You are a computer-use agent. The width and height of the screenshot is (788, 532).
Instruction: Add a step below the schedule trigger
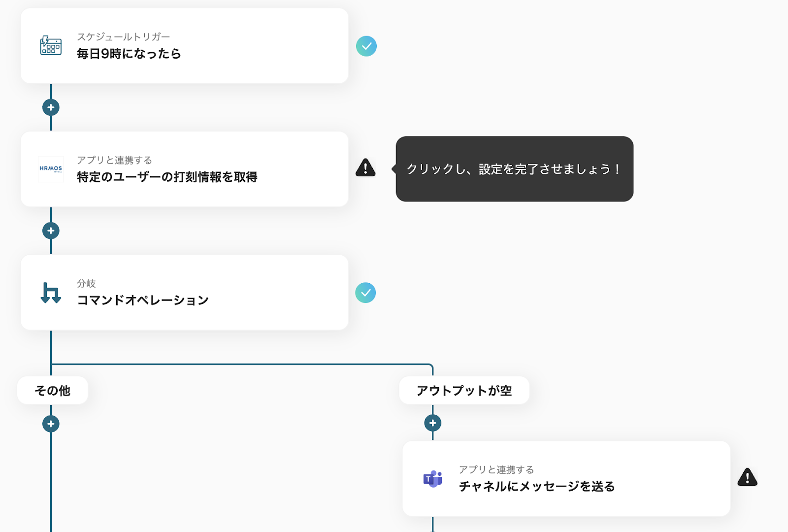[x=51, y=107]
